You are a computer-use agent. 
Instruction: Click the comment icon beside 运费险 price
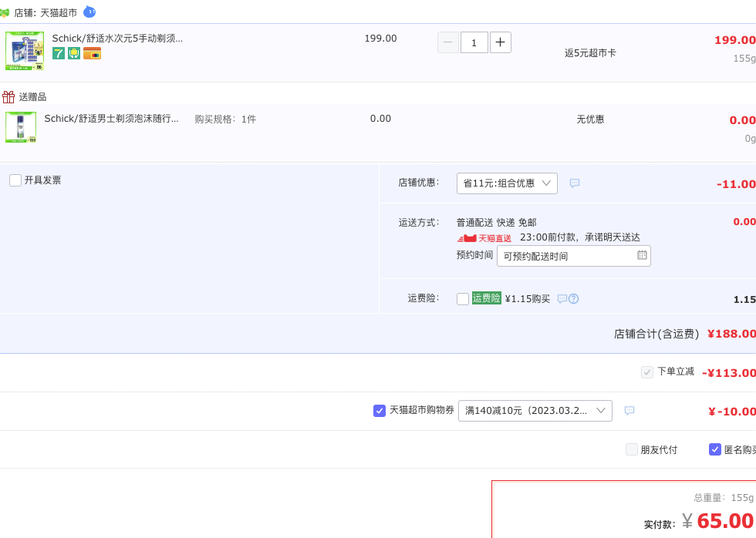pyautogui.click(x=562, y=298)
